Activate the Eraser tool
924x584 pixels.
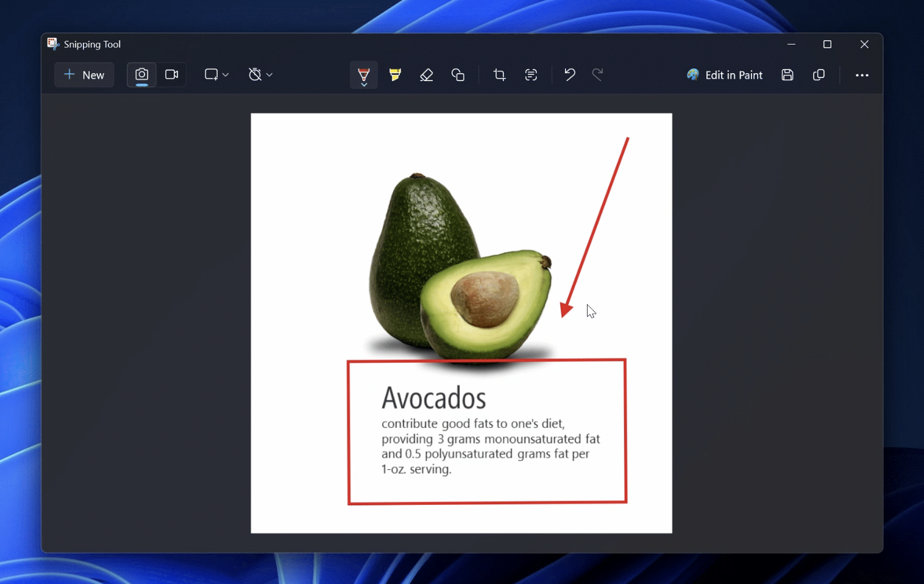pos(426,74)
